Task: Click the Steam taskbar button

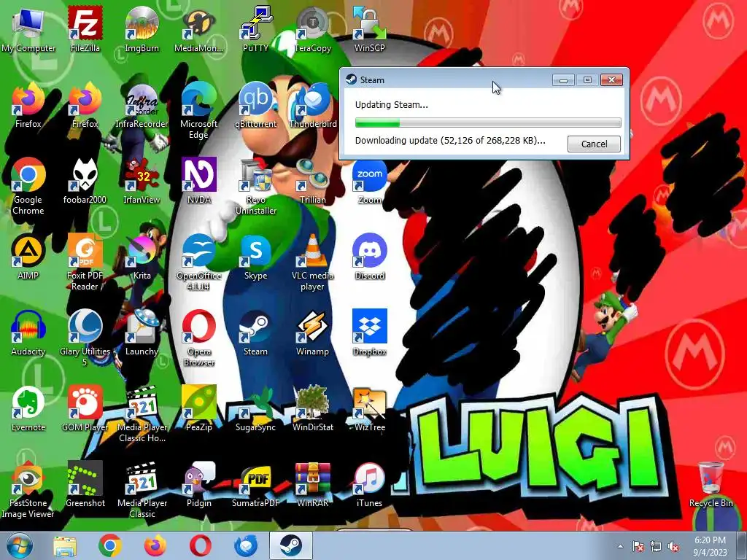Action: [x=290, y=545]
